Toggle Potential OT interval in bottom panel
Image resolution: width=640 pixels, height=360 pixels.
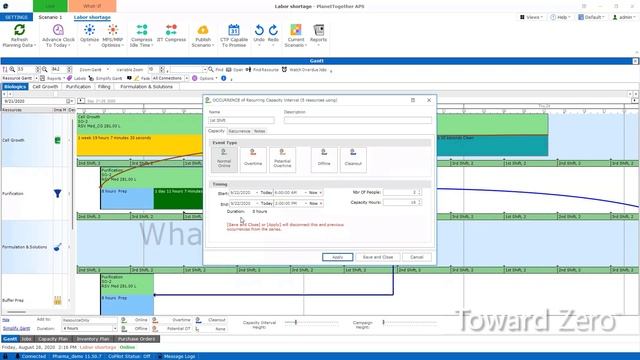point(171,329)
